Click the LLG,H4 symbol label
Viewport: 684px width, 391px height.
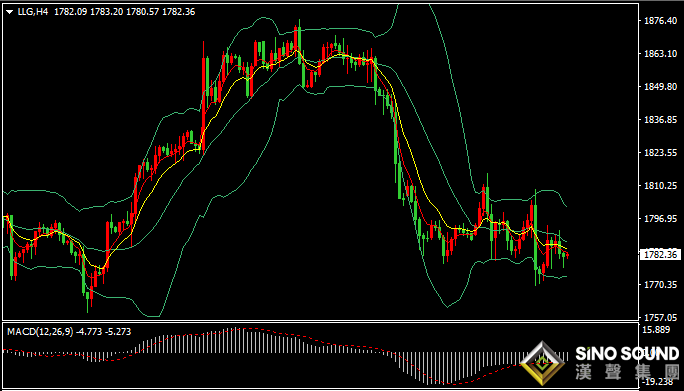pyautogui.click(x=33, y=12)
